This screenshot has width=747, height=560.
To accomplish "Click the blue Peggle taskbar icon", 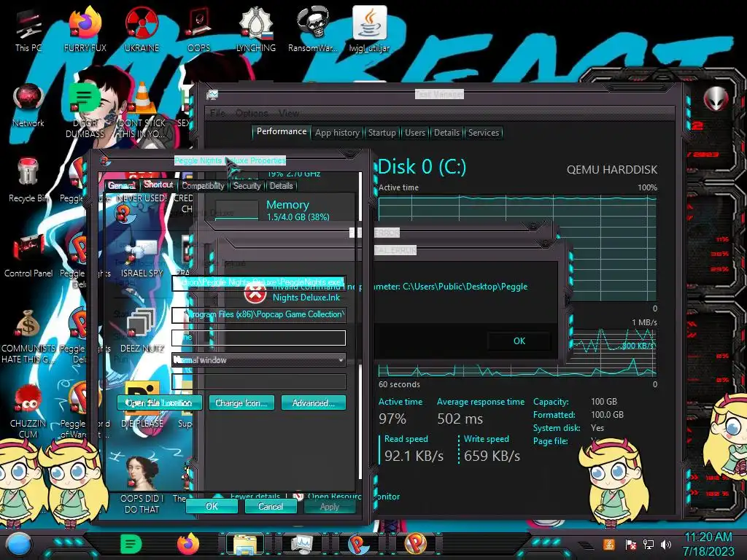I will pyautogui.click(x=358, y=544).
